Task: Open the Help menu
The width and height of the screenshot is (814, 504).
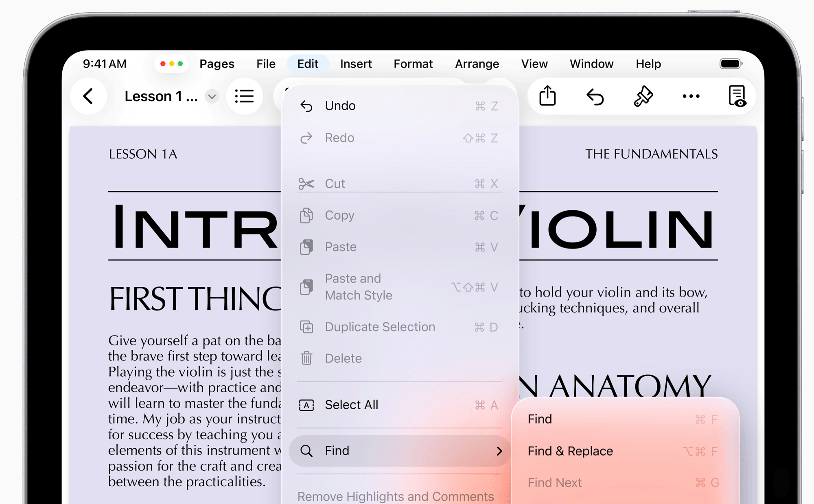Action: point(648,64)
